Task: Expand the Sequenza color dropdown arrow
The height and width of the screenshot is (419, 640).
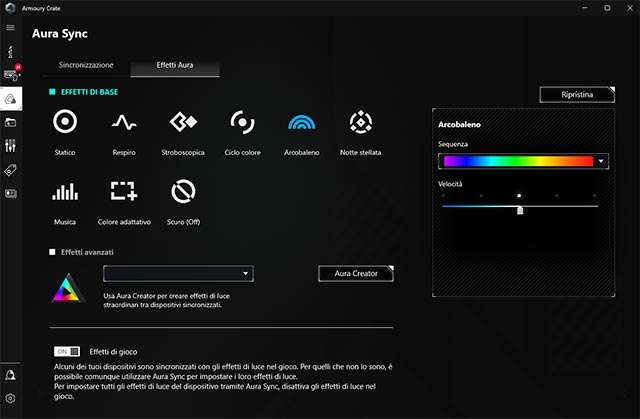Action: pos(601,161)
